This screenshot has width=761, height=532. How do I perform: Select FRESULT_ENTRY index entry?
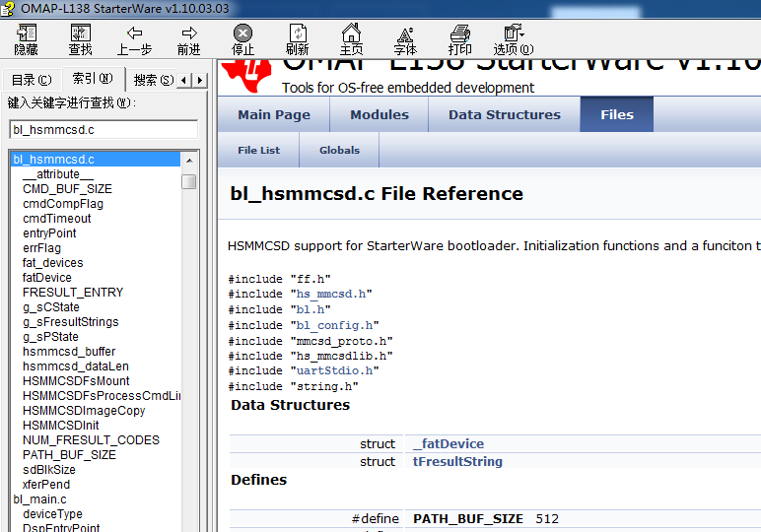tap(73, 293)
